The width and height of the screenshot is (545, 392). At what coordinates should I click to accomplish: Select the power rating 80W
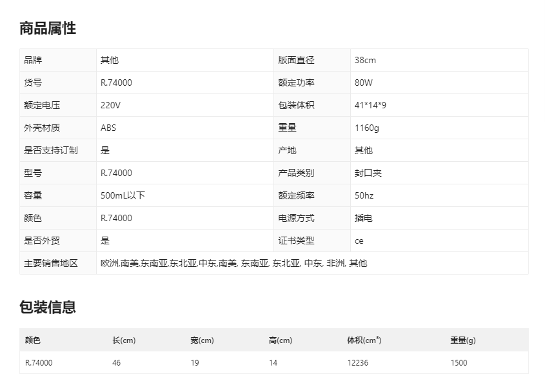(x=362, y=82)
